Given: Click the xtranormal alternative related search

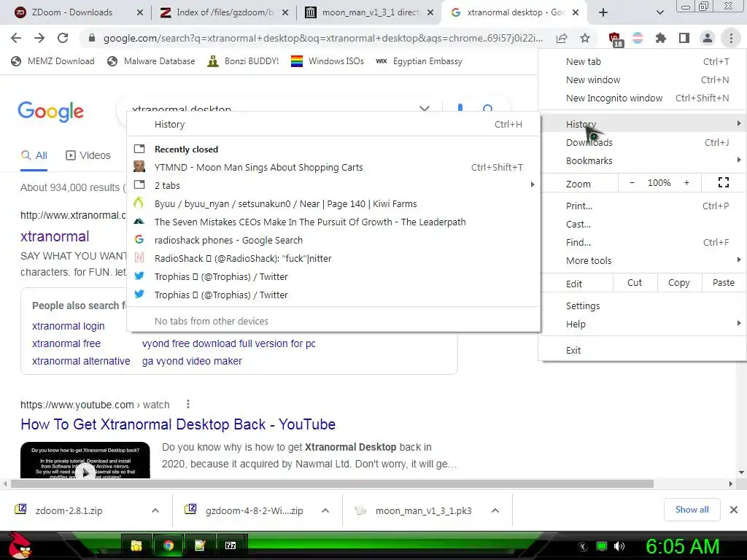Looking at the screenshot, I should click(81, 361).
